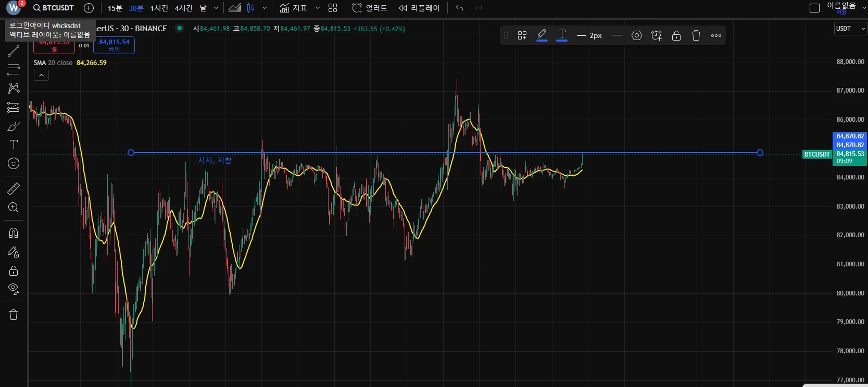This screenshot has width=868, height=387.
Task: Open the 지표 indicators dialog
Action: [293, 8]
